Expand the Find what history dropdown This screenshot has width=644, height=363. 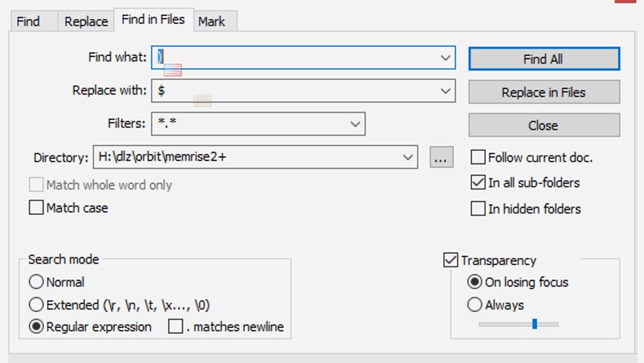445,57
